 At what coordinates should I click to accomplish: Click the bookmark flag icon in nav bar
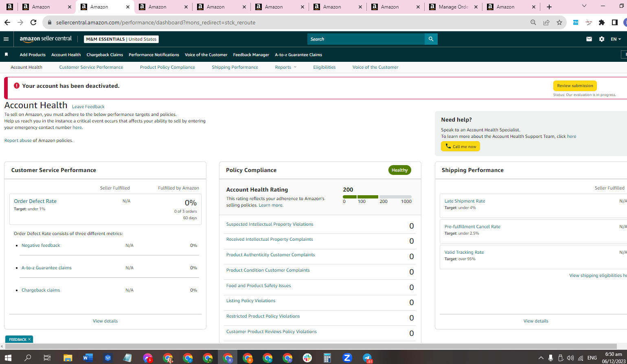6,54
